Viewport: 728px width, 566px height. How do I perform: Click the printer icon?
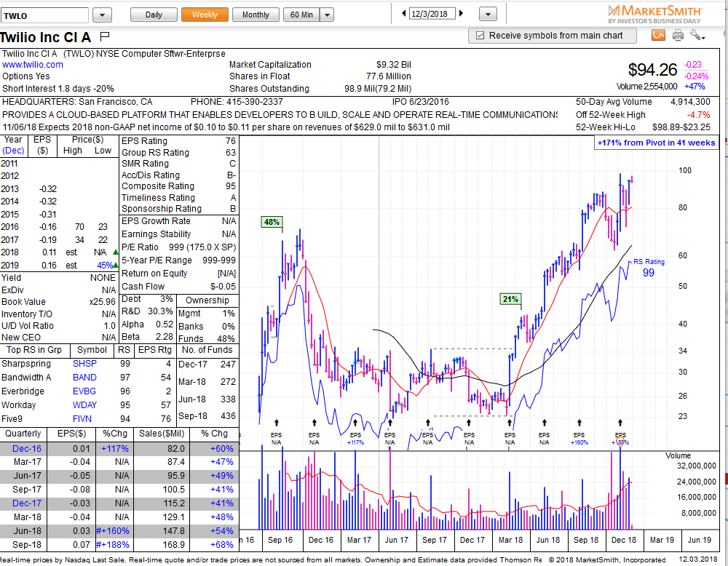pyautogui.click(x=678, y=35)
